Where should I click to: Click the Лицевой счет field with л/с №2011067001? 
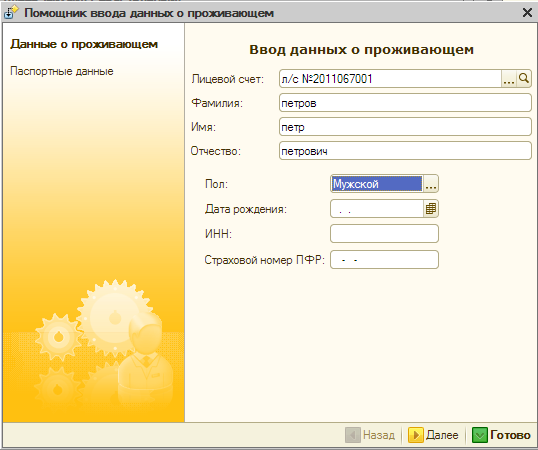pos(390,79)
